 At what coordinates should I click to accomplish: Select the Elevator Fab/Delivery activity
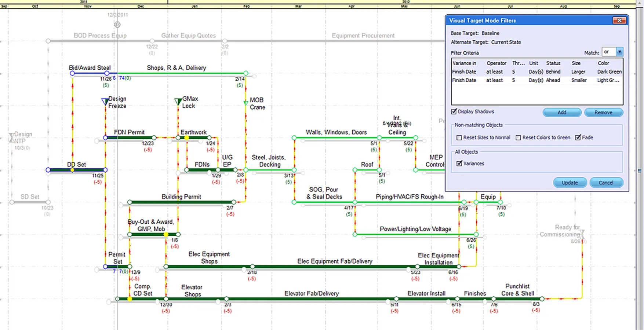pos(312,293)
